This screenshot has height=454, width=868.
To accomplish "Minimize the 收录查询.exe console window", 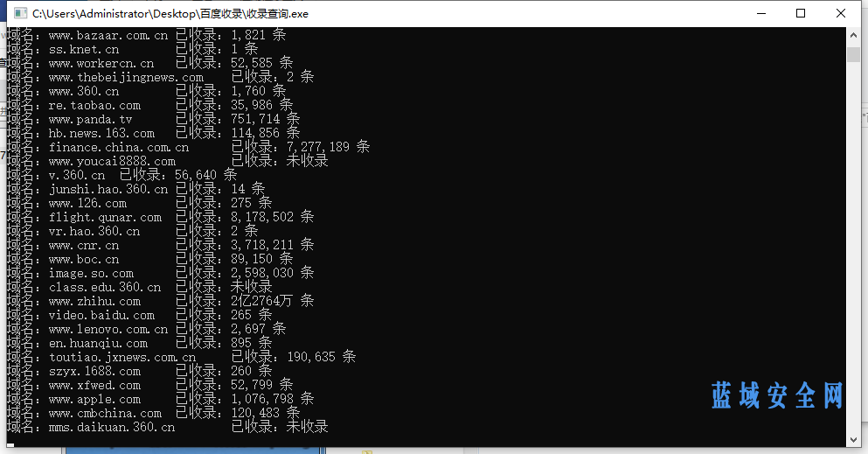I will coord(761,13).
